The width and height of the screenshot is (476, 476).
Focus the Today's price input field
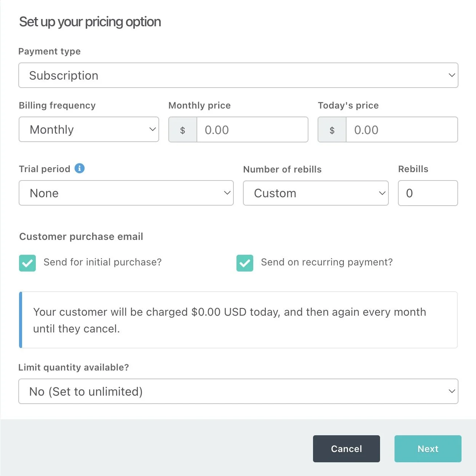point(401,130)
